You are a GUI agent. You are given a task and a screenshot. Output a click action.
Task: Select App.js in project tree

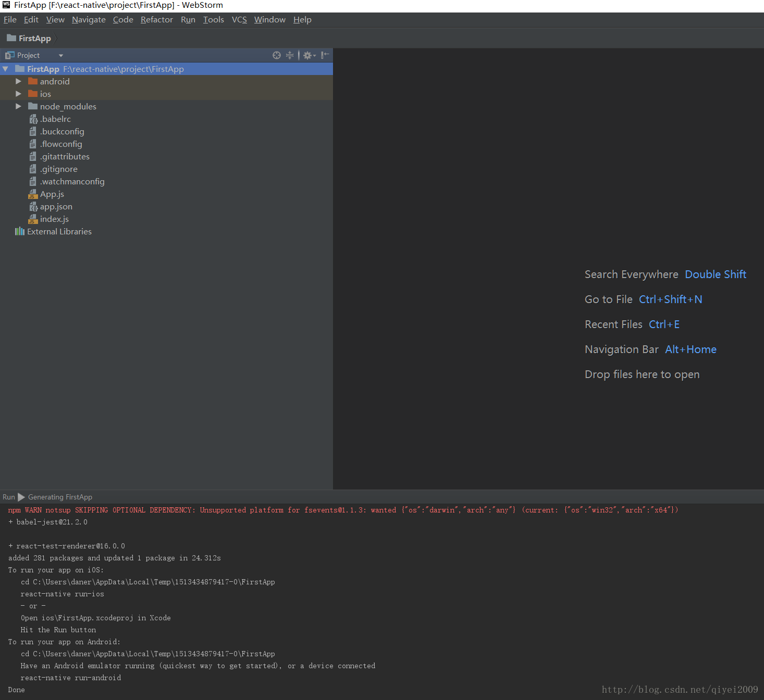52,194
